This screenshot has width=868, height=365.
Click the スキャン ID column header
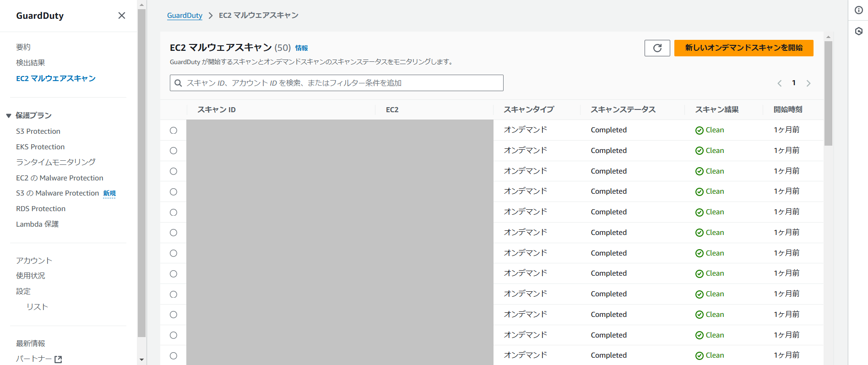(x=217, y=110)
